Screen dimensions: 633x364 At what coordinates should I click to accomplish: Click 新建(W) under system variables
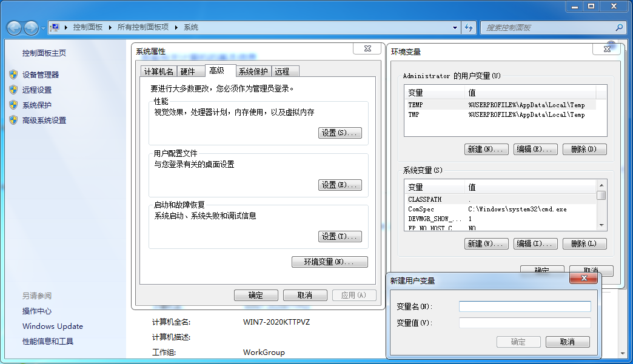click(486, 243)
